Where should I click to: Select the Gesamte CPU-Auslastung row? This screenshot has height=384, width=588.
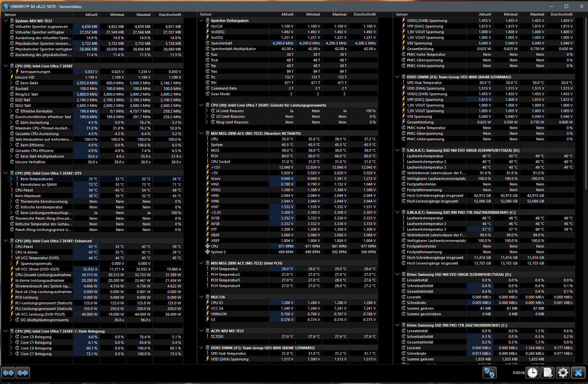point(93,134)
